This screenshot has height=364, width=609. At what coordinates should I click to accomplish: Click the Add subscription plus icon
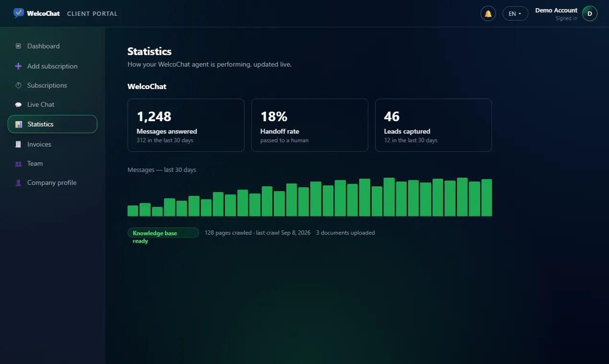coord(18,66)
